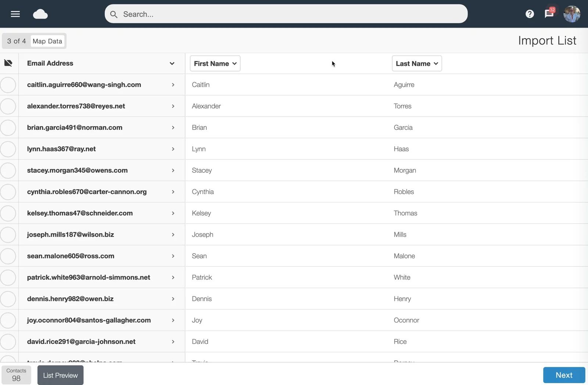Expand the stacey.morgan345 row chevron
The height and width of the screenshot is (385, 588).
coord(173,170)
